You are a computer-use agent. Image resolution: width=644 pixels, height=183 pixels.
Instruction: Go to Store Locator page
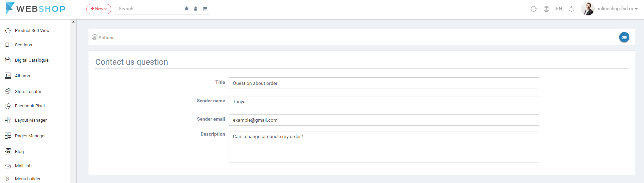28,92
